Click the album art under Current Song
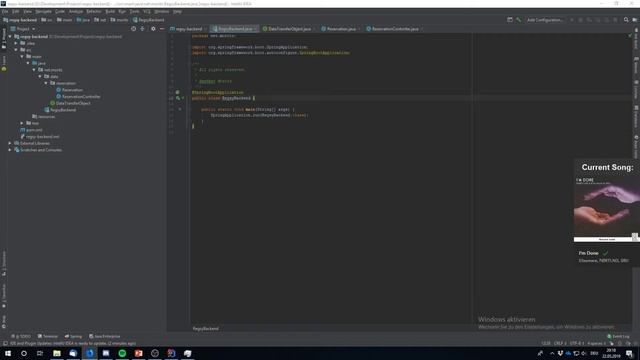The image size is (640, 360). [x=606, y=209]
